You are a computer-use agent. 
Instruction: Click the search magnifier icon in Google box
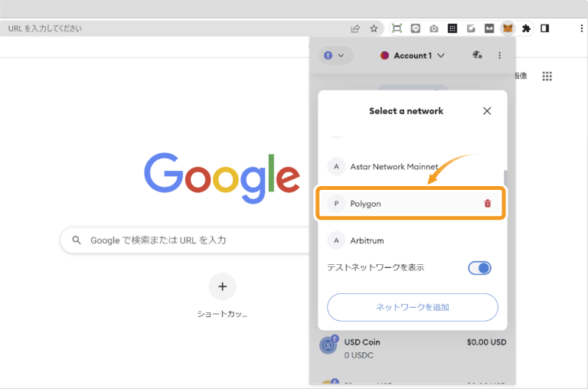(77, 240)
